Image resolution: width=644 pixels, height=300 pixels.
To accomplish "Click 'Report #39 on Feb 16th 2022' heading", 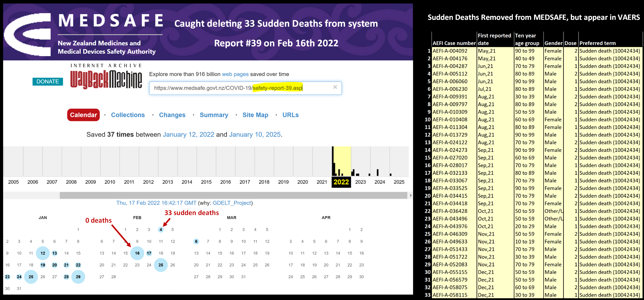I will tap(276, 43).
